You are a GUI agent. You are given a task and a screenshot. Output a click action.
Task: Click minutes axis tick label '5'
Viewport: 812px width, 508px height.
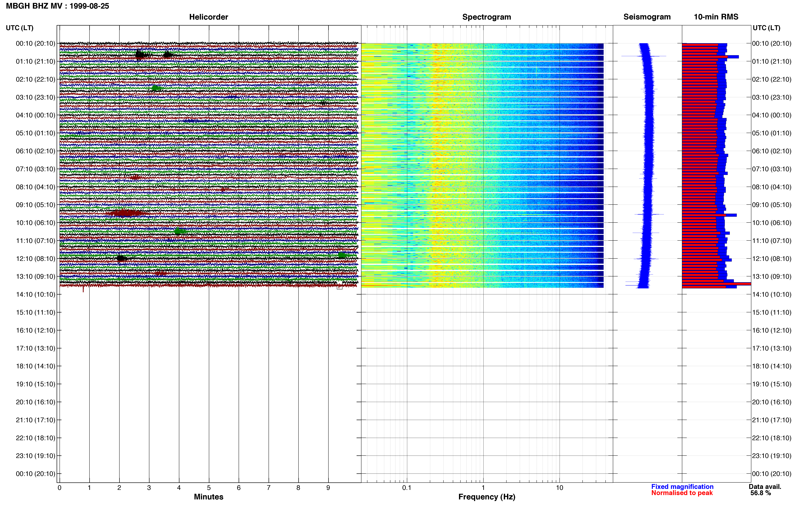[209, 487]
